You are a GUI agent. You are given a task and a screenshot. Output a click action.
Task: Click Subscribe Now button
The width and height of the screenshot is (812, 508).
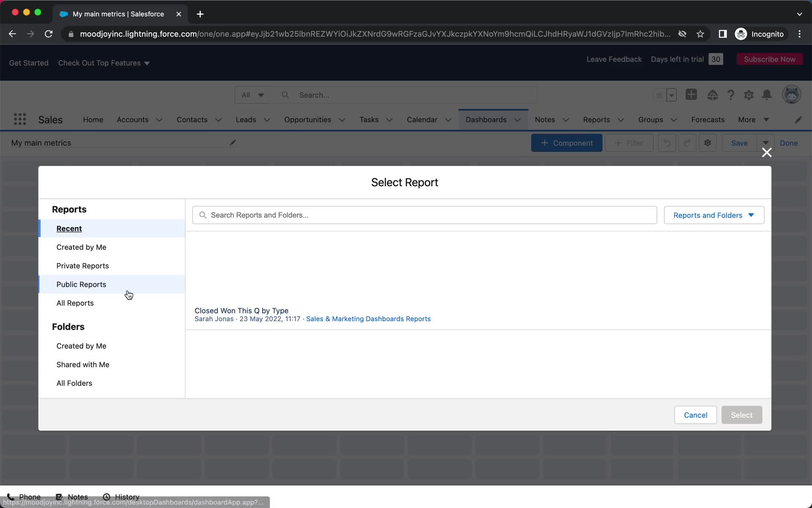(769, 59)
